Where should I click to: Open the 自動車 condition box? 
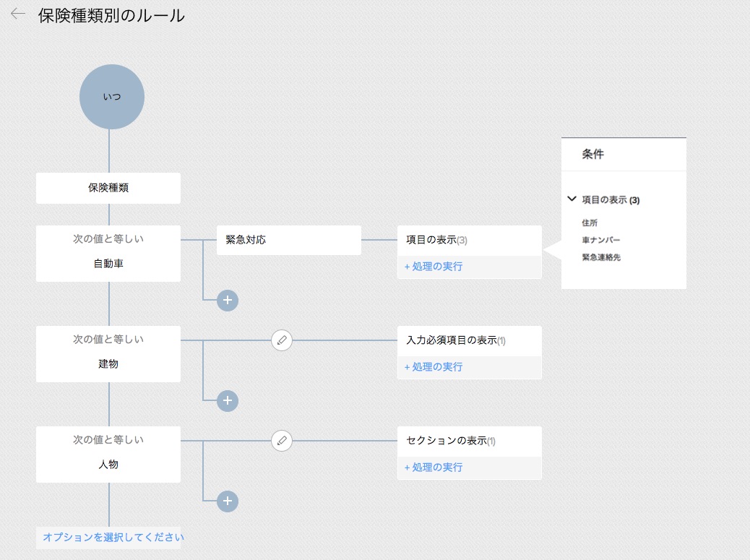coord(108,254)
